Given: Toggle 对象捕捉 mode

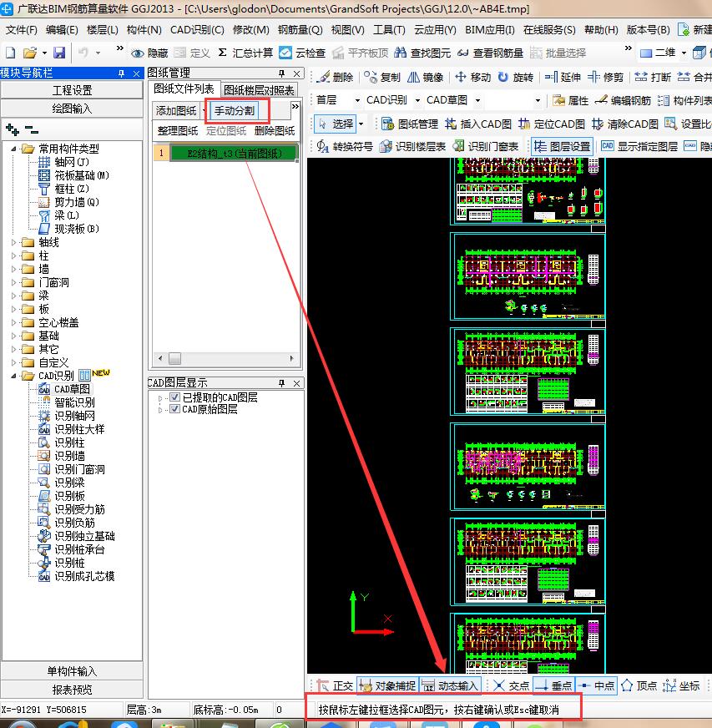Looking at the screenshot, I should point(387,685).
